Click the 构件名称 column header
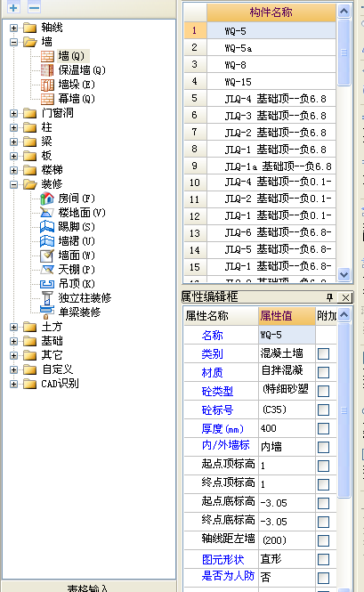 coord(271,12)
